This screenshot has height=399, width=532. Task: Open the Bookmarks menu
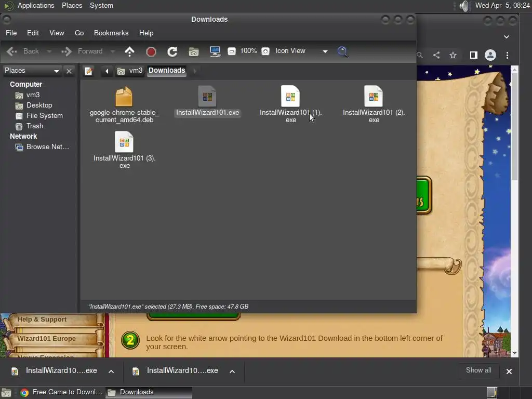(111, 33)
